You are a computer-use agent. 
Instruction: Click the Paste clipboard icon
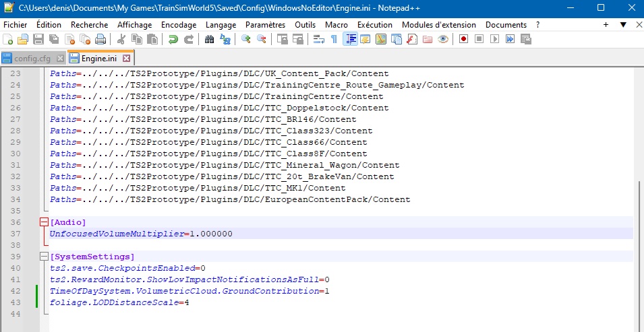[x=152, y=40]
